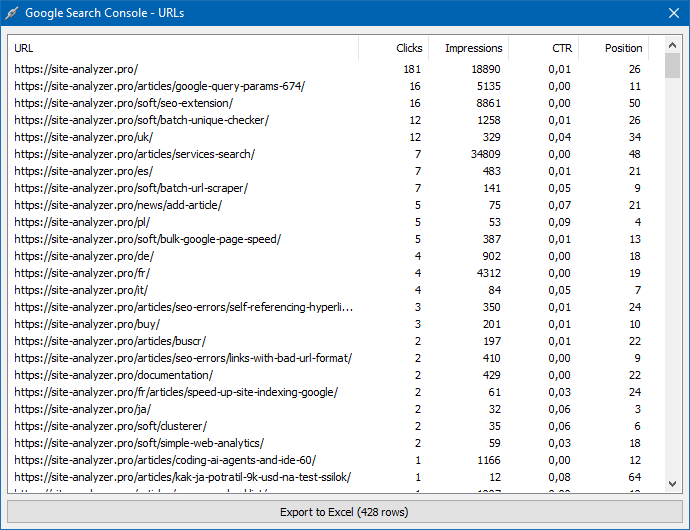
Task: Select the soft/clusterer/ URL row
Action: [x=327, y=426]
